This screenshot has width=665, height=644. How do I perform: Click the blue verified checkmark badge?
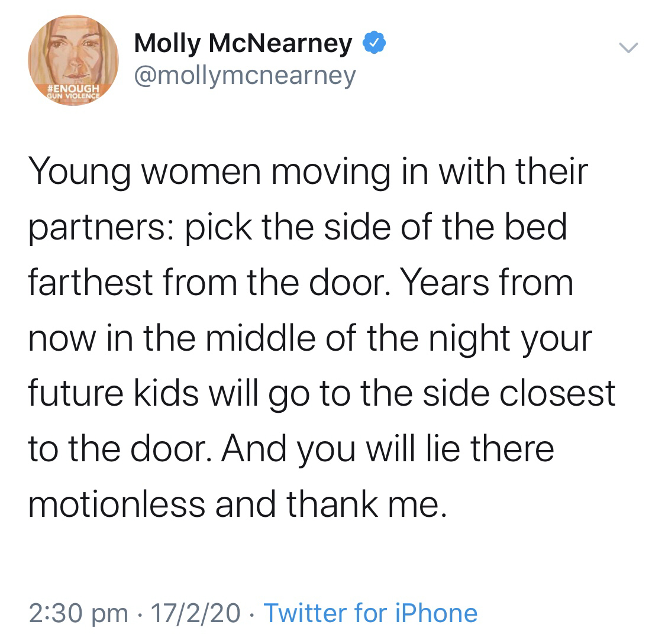click(x=375, y=43)
